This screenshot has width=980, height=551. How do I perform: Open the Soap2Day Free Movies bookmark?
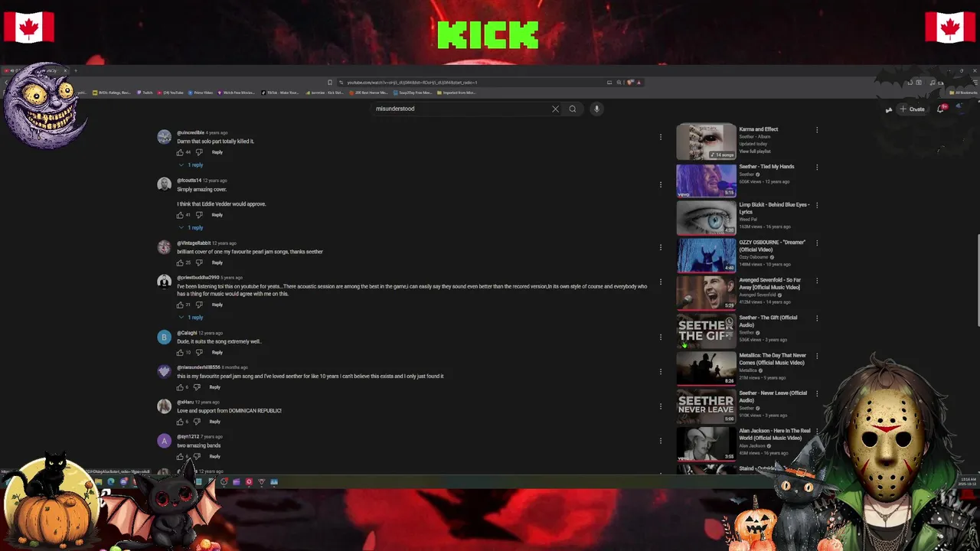tap(413, 93)
